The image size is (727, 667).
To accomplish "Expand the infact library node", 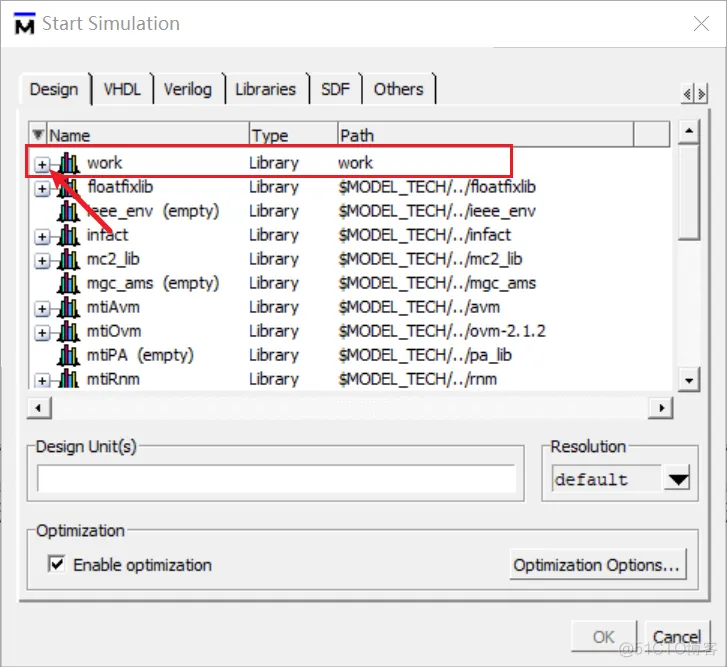I will click(42, 237).
